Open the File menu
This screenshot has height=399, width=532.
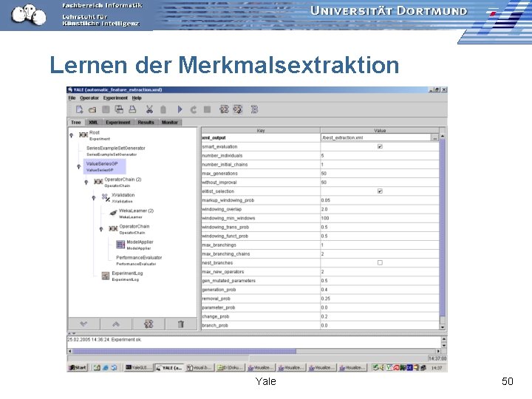[72, 98]
